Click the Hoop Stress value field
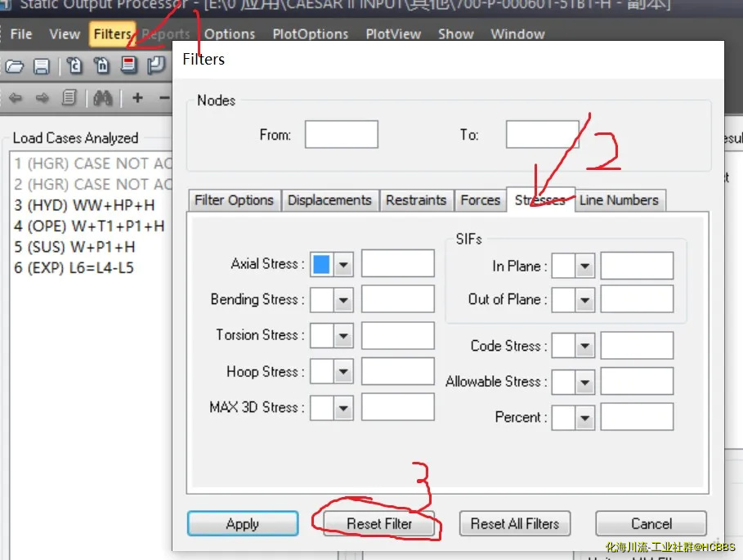 tap(397, 371)
